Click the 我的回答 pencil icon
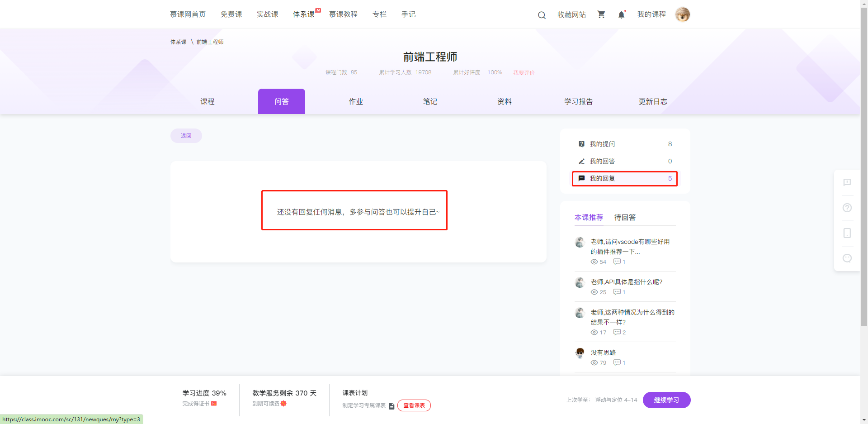 pos(582,161)
